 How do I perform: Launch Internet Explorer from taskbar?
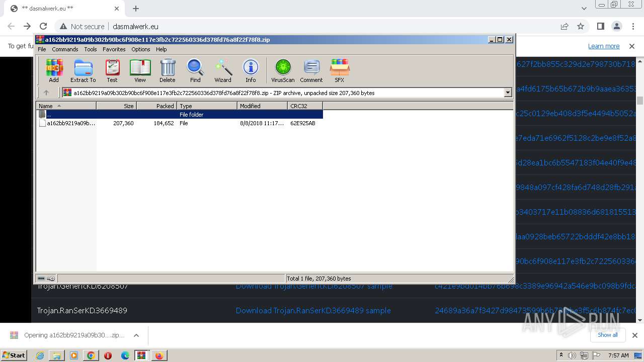40,355
